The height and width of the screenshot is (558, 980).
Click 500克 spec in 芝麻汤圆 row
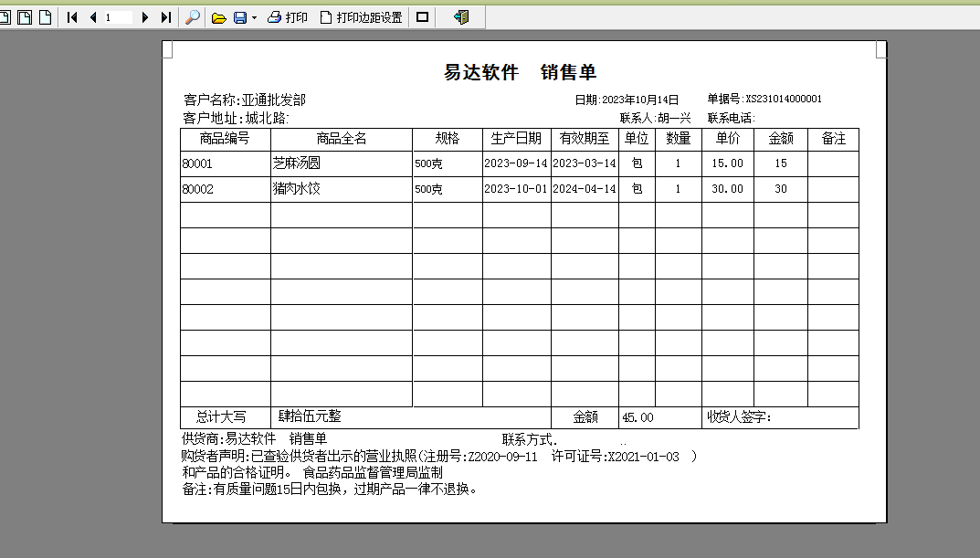click(x=428, y=163)
